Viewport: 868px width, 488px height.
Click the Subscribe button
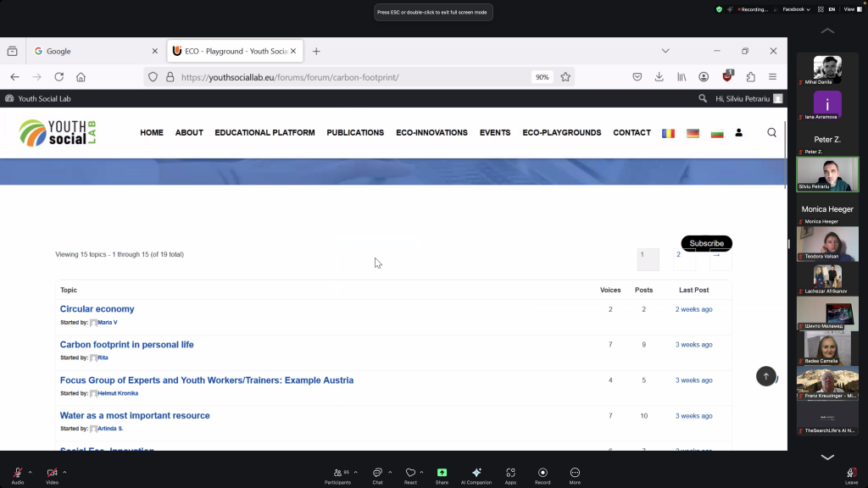pos(706,243)
